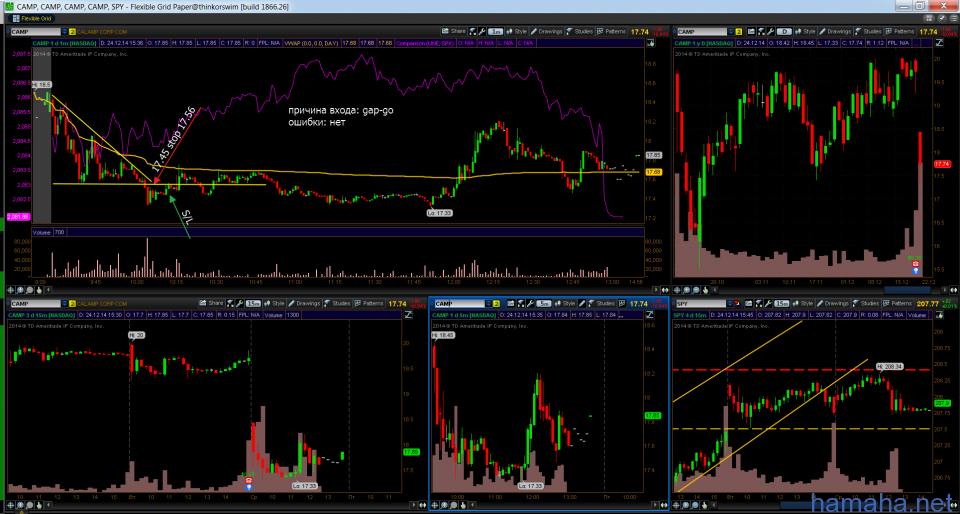Screen dimensions: 960x514
Task: Click crosshair icon below bottom-left 15m chart
Action: point(10,505)
